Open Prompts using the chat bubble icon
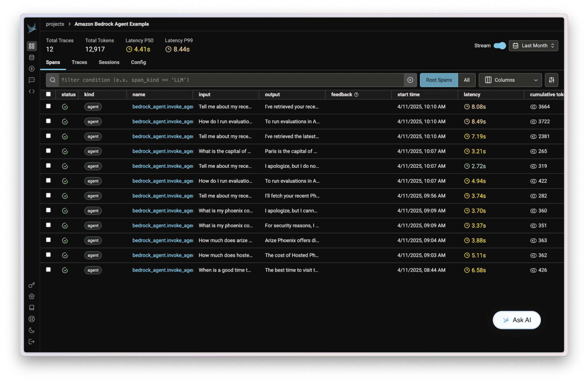 point(32,80)
